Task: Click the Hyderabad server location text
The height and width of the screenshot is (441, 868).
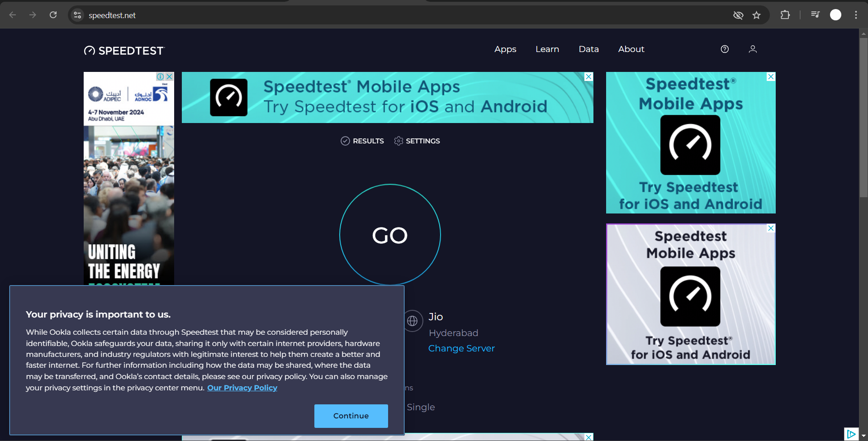Action: (x=453, y=333)
